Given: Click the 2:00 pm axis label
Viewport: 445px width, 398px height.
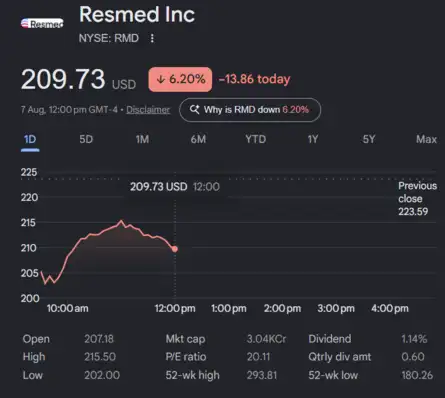Looking at the screenshot, I should tap(282, 308).
